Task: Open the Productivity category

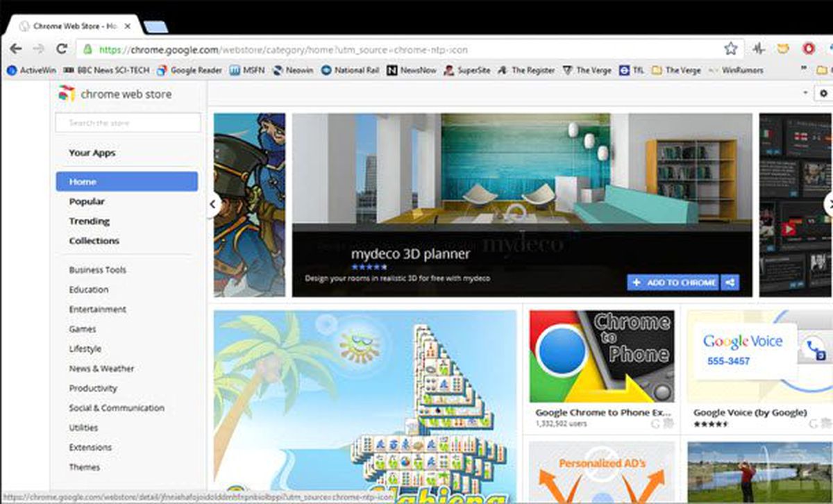Action: pyautogui.click(x=93, y=388)
